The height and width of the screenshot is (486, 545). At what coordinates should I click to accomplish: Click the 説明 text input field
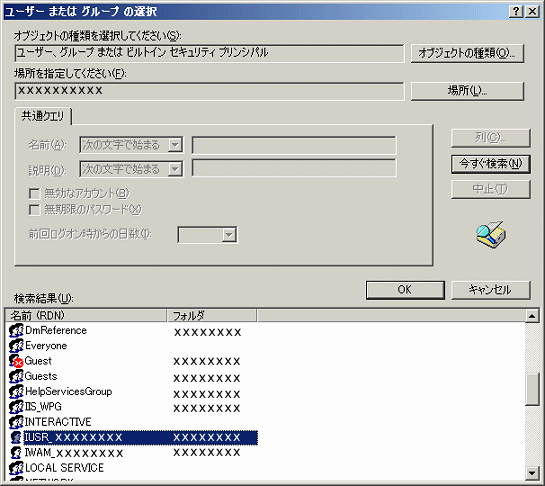click(294, 168)
